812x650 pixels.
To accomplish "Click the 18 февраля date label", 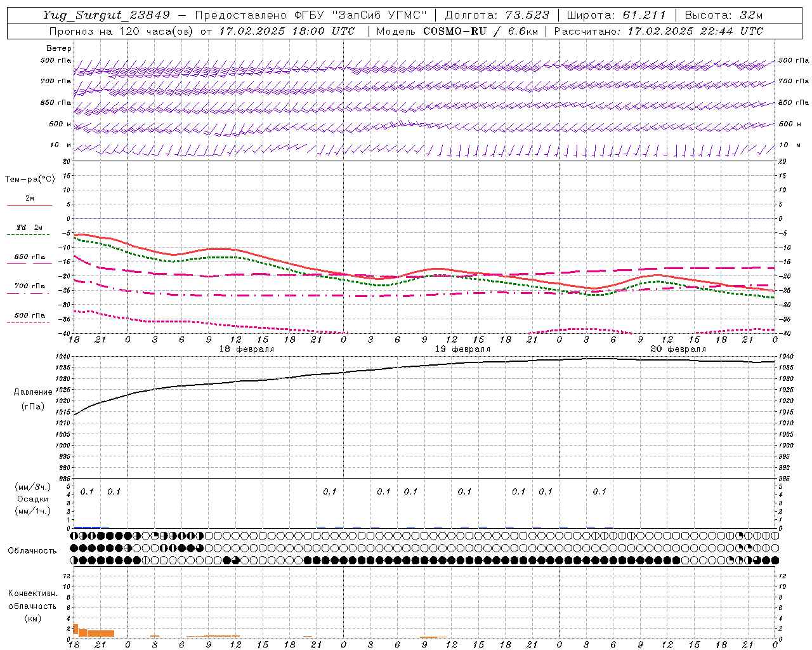I will [246, 349].
